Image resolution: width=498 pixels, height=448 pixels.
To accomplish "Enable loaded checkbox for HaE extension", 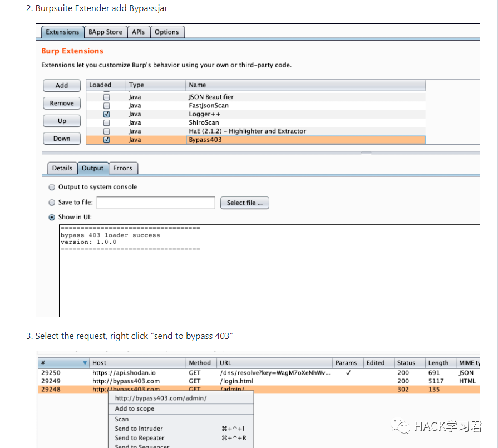I will tap(107, 131).
